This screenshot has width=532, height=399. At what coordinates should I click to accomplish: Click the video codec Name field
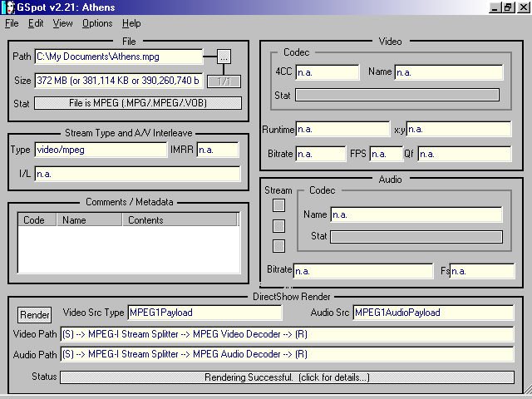tap(449, 72)
